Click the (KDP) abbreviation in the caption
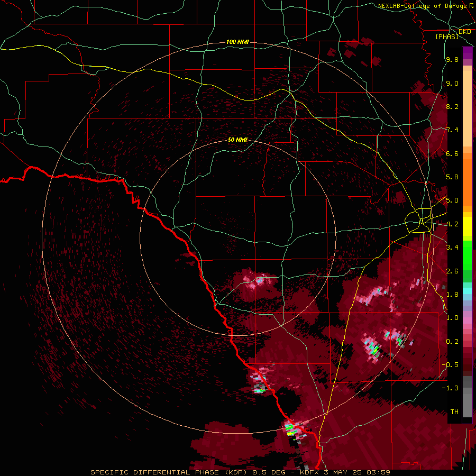This screenshot has height=476, width=476. tap(235, 472)
